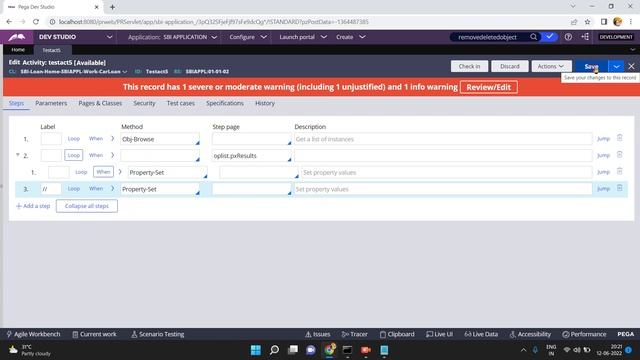Open Live Data tool
Screen dimensions: 640x360
pos(481,334)
